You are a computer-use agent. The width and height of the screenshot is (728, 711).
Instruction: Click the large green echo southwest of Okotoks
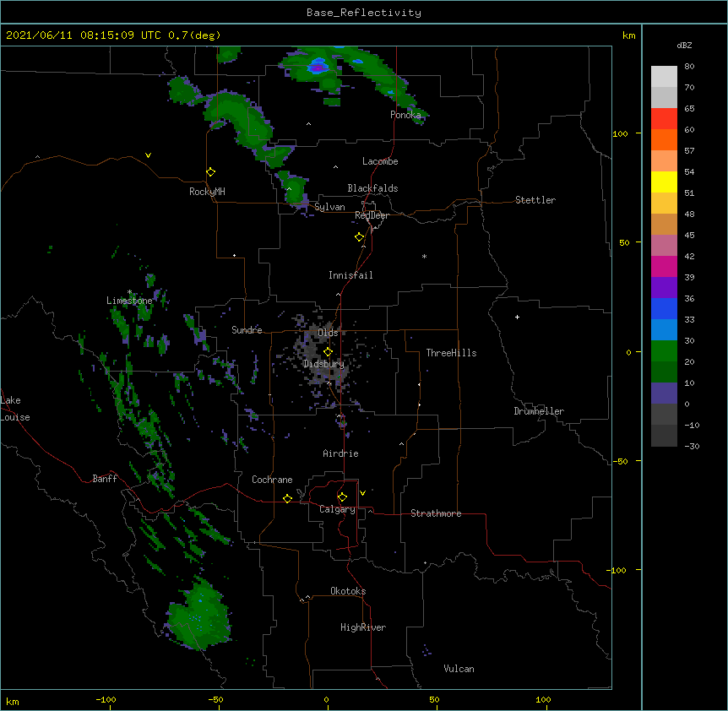click(199, 616)
